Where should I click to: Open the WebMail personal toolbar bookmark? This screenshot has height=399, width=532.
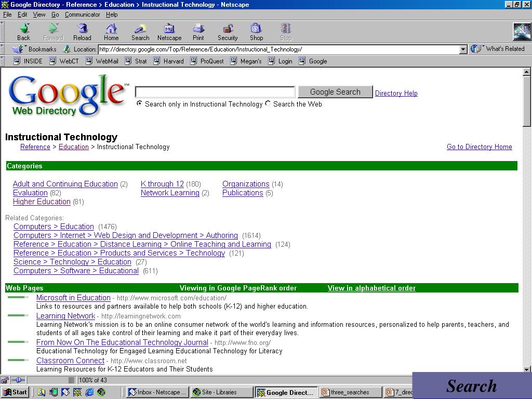click(x=102, y=61)
